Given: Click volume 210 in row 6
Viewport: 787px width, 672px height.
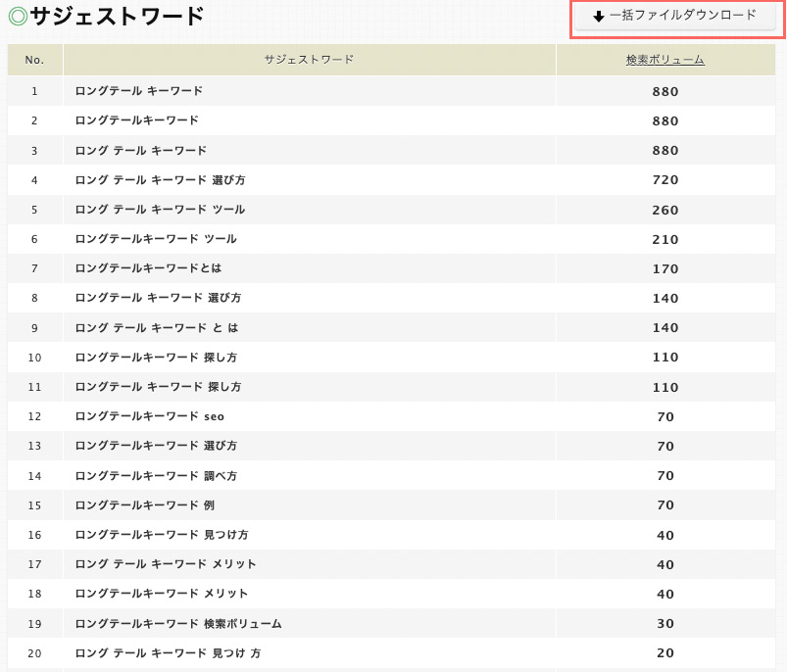Looking at the screenshot, I should click(665, 239).
